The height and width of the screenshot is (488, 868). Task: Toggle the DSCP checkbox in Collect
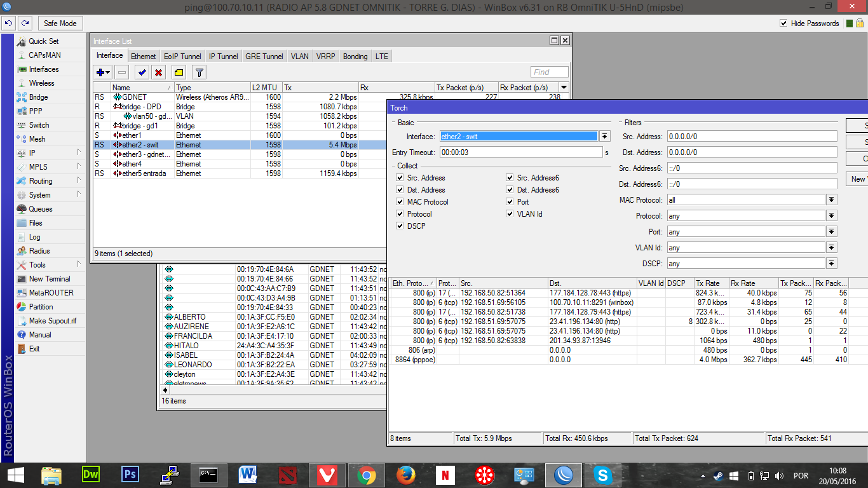[400, 226]
